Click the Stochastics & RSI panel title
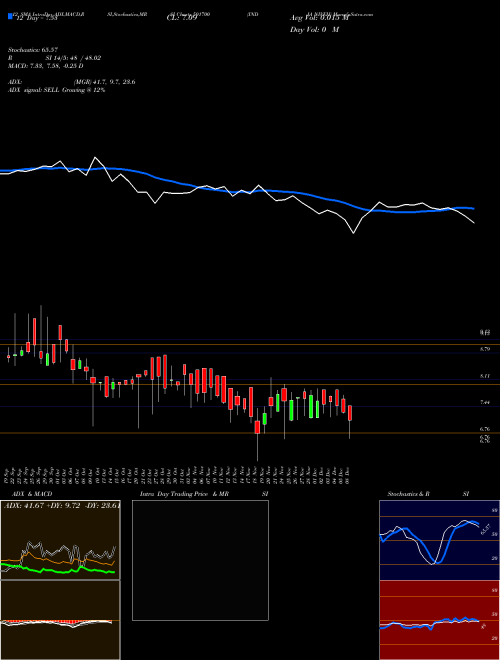Screen dimensions: 500x660 428,494
